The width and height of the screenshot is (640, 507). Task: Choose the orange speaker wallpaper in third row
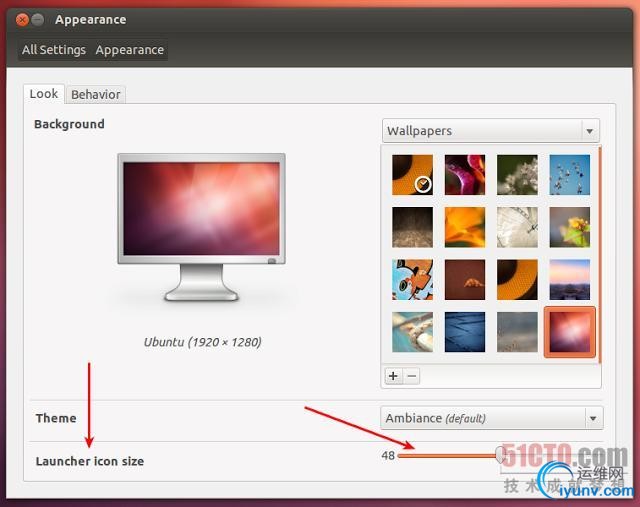click(517, 280)
